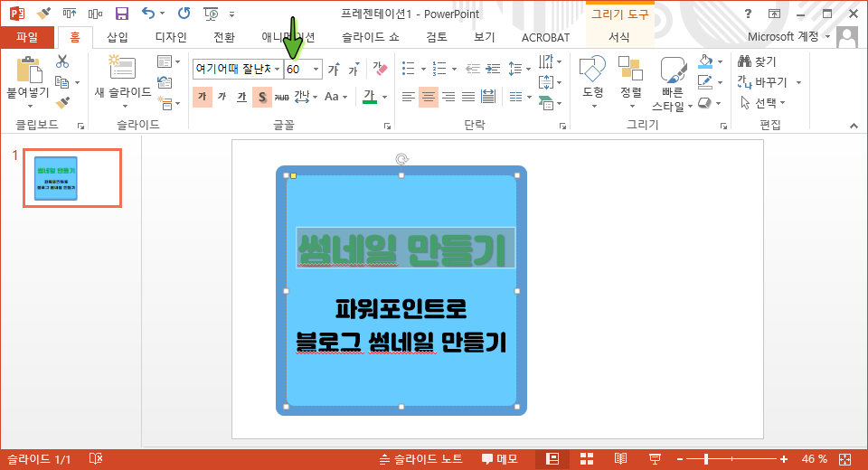This screenshot has width=868, height=470.
Task: Decrease font size with the small 가 icon
Action: coord(354,70)
